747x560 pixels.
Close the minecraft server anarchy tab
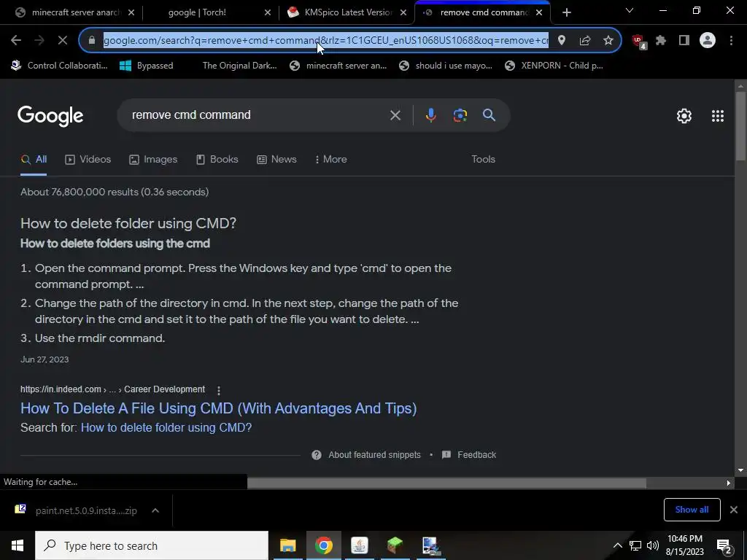click(x=131, y=12)
